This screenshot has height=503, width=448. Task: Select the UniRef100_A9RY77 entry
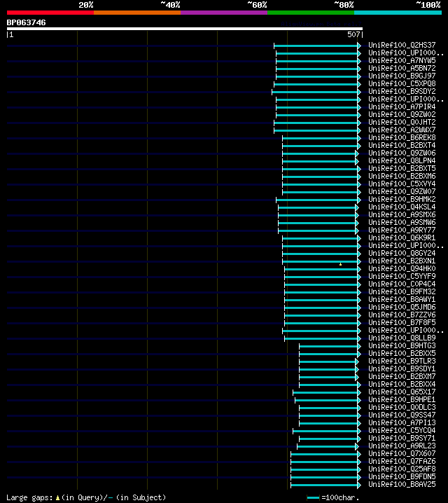click(402, 230)
